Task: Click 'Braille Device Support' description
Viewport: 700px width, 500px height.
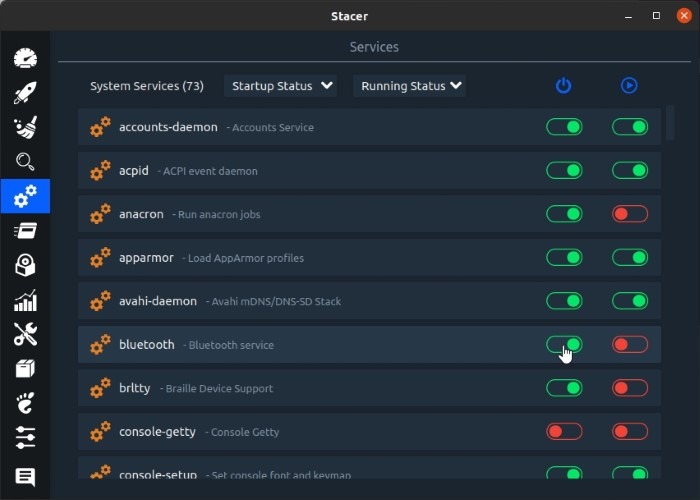Action: tap(219, 388)
